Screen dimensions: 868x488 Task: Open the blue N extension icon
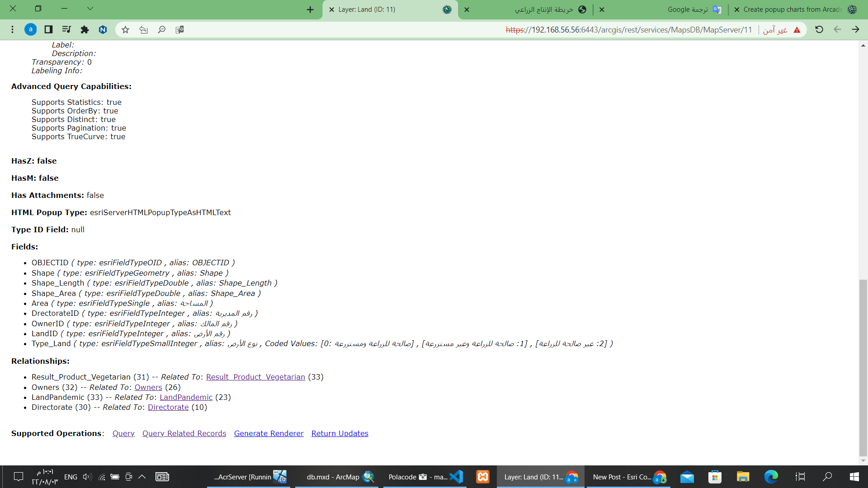[103, 30]
